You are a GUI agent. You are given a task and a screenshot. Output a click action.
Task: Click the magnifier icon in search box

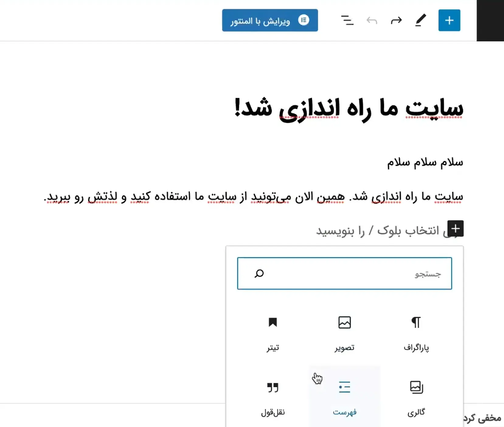pyautogui.click(x=259, y=273)
